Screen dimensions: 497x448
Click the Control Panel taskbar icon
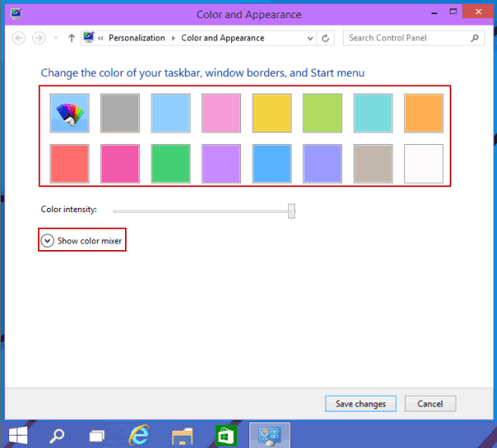pos(269,435)
